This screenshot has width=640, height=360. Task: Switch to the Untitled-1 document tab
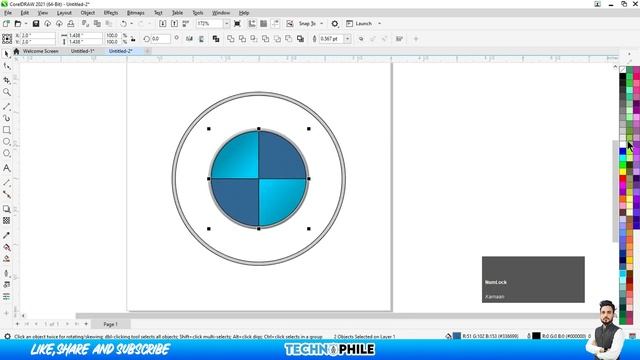(x=82, y=51)
